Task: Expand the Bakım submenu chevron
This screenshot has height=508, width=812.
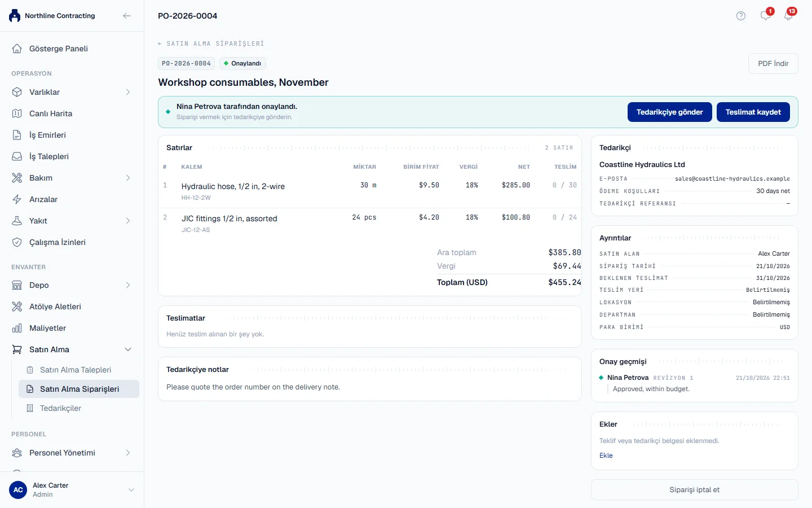Action: click(x=128, y=178)
